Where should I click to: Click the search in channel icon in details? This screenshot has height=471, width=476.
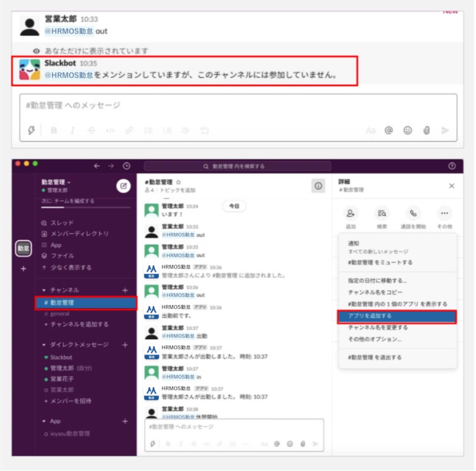coord(382,214)
